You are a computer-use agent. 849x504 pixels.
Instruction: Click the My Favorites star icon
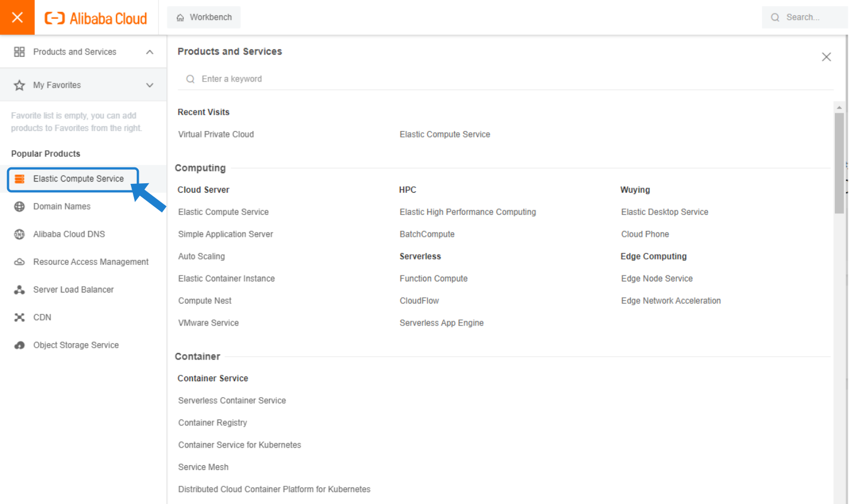(19, 85)
